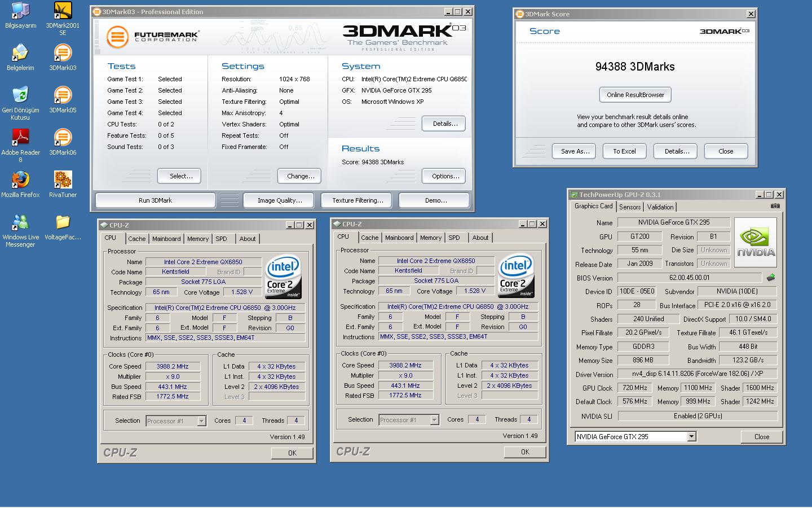
Task: Open Cache tab in right CPU-Z
Action: pyautogui.click(x=369, y=238)
